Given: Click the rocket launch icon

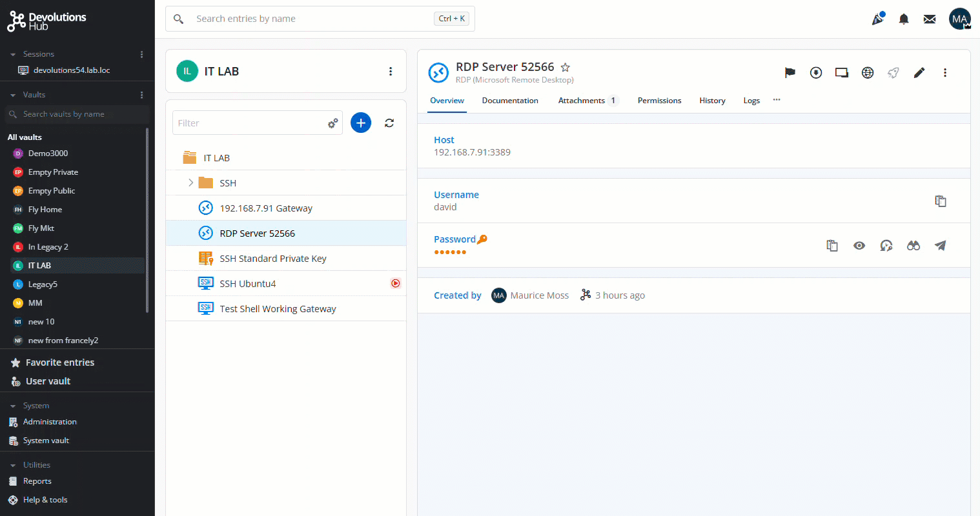Looking at the screenshot, I should (893, 73).
